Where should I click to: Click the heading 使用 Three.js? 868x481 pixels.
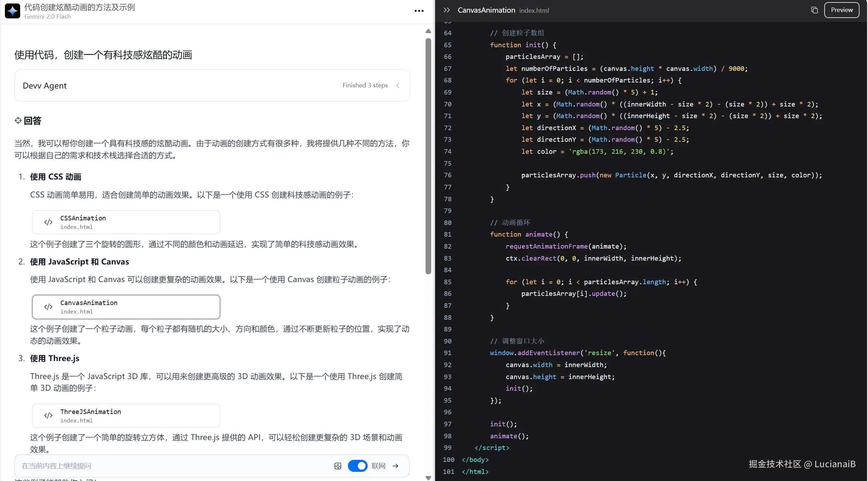tap(55, 358)
